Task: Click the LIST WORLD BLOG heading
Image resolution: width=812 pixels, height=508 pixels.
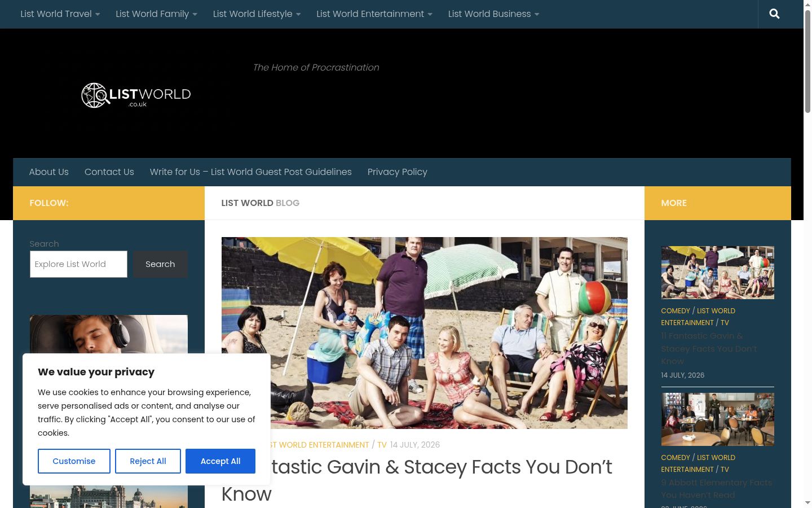Action: coord(261,203)
